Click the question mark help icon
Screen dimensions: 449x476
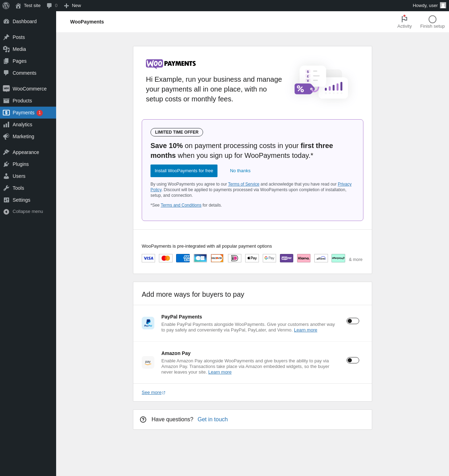point(143,420)
